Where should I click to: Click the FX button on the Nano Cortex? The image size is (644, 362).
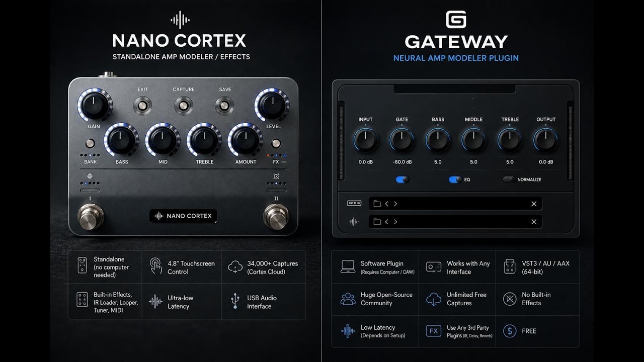point(276,143)
